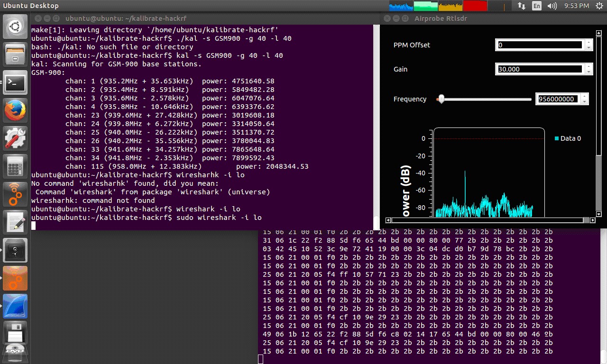Open the Text Editor launcher icon
This screenshot has height=364, width=607.
(x=15, y=222)
